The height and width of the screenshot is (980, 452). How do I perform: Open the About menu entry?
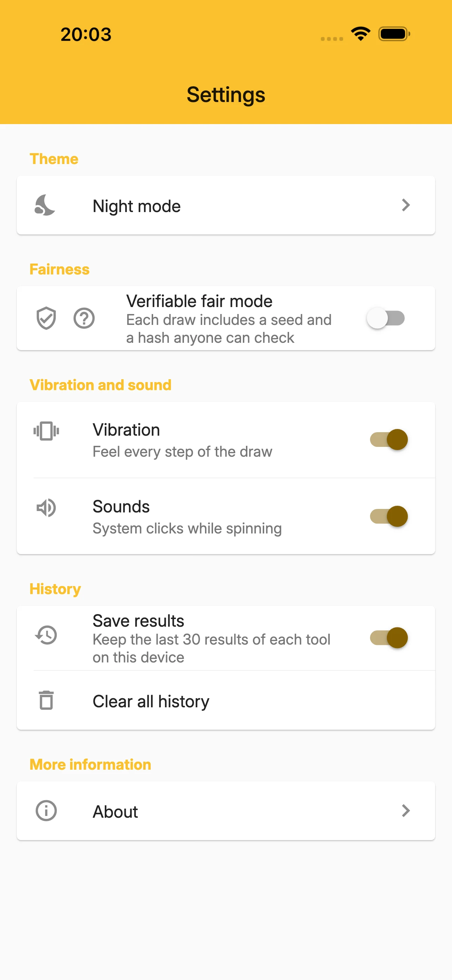pos(226,811)
